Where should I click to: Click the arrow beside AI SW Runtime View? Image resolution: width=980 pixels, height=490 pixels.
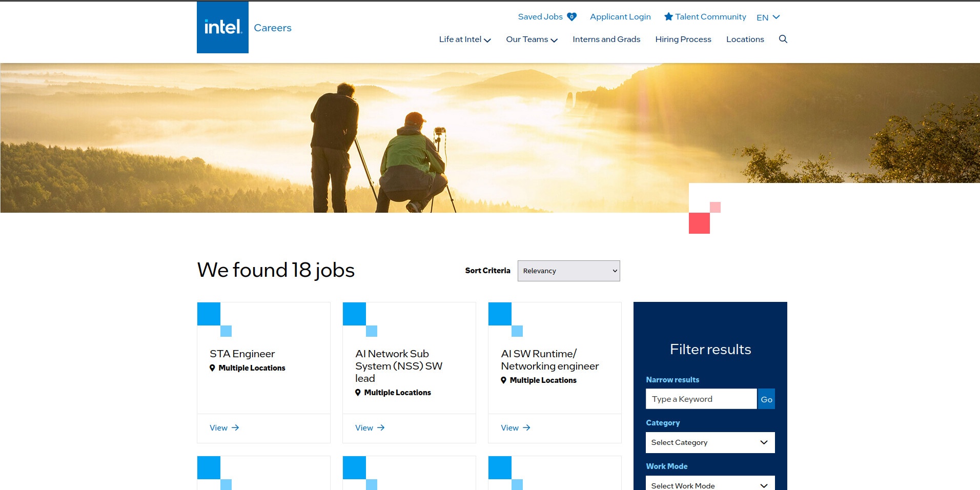coord(526,427)
